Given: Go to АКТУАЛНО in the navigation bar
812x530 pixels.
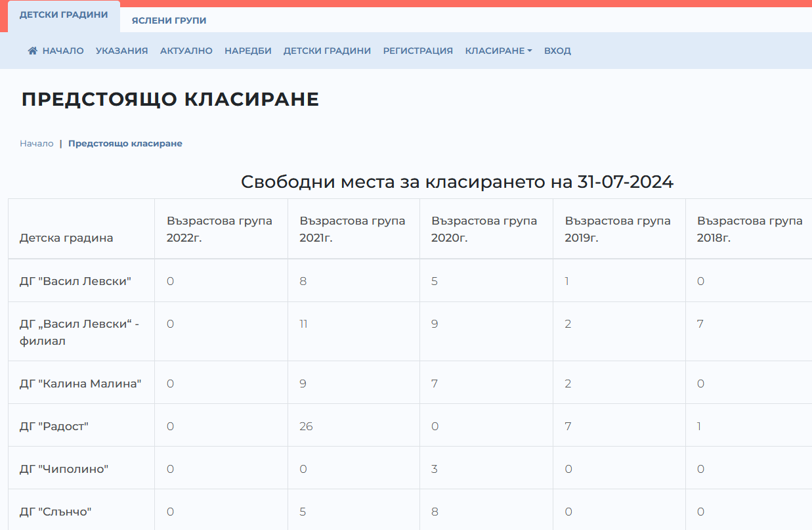Looking at the screenshot, I should [186, 51].
